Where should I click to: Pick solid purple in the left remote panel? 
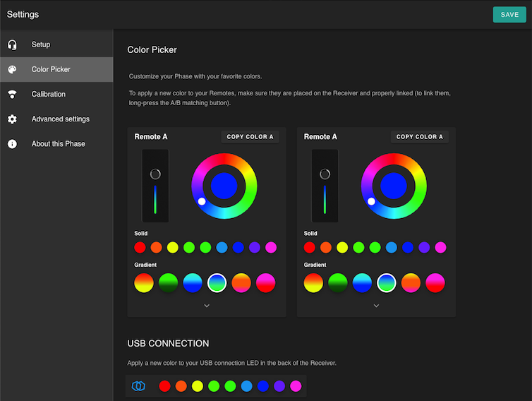point(255,248)
